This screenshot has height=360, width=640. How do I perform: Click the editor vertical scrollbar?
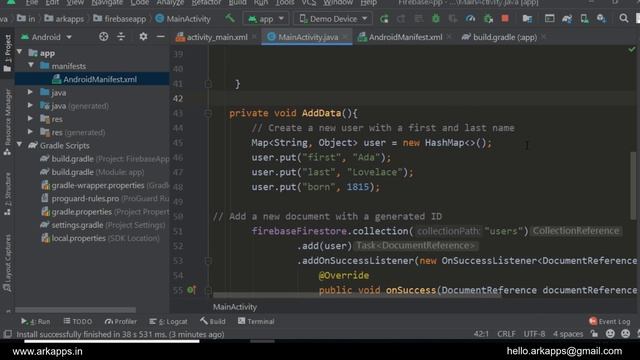point(633,186)
